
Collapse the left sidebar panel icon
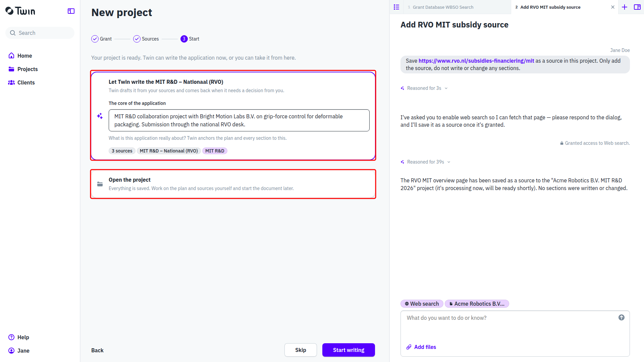pyautogui.click(x=71, y=11)
